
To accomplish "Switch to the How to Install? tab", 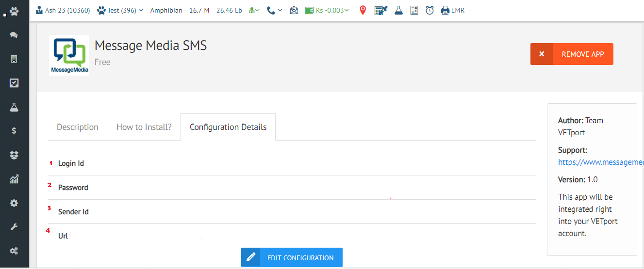I will pyautogui.click(x=144, y=127).
